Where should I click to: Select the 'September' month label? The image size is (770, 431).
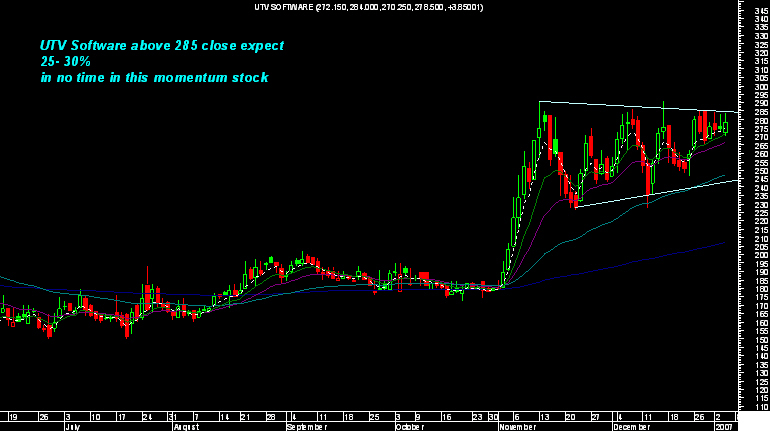(307, 427)
